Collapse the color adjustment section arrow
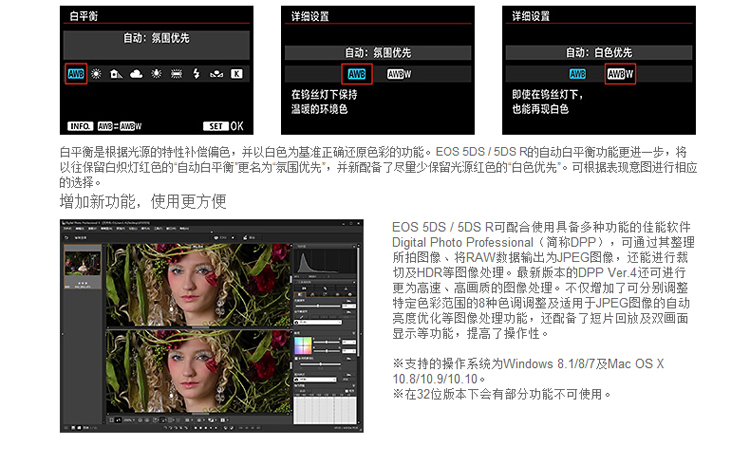This screenshot has height=465, width=750. coord(354,333)
